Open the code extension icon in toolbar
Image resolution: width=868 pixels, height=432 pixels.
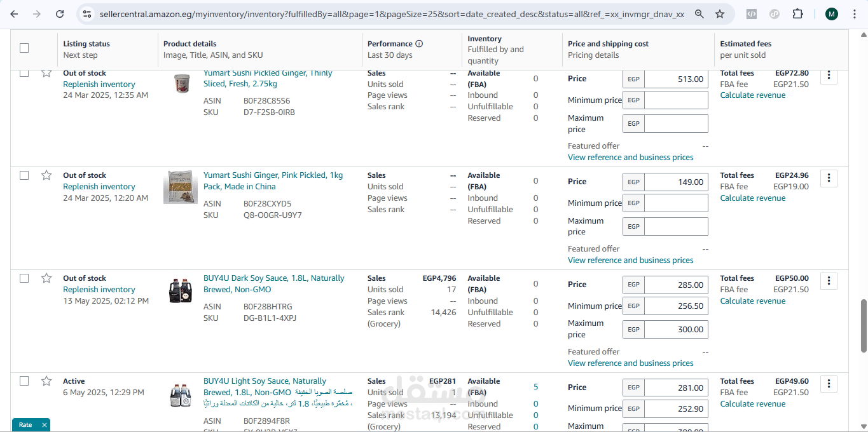coord(751,14)
